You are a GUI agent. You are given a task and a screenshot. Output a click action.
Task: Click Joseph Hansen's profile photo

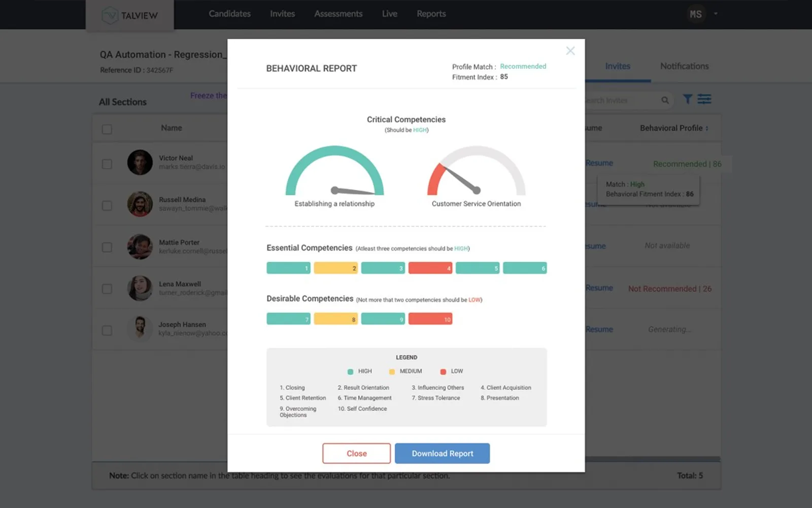pos(140,329)
